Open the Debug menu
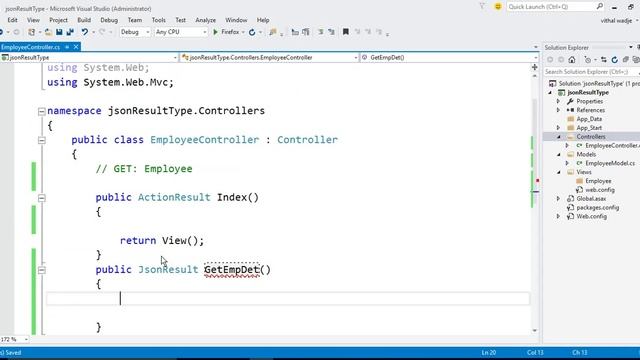The height and width of the screenshot is (360, 640). 109,20
